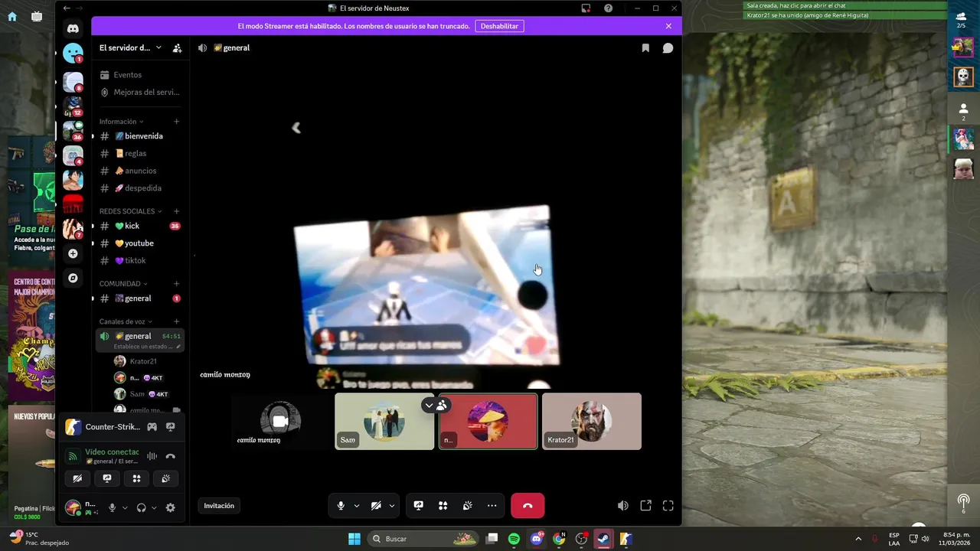Open the kick channel

click(140, 226)
